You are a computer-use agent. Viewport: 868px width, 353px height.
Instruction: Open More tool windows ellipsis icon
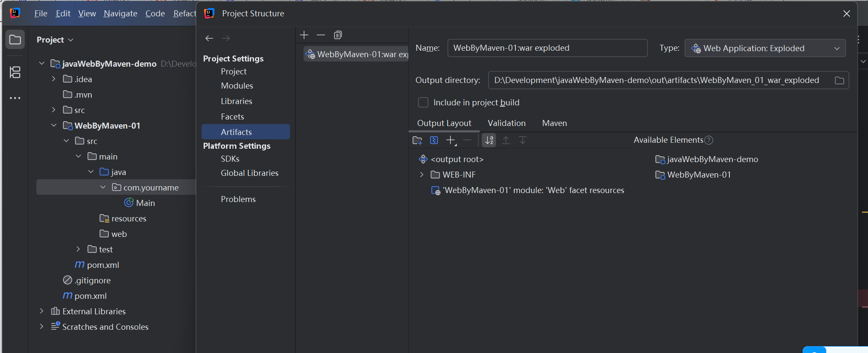15,98
